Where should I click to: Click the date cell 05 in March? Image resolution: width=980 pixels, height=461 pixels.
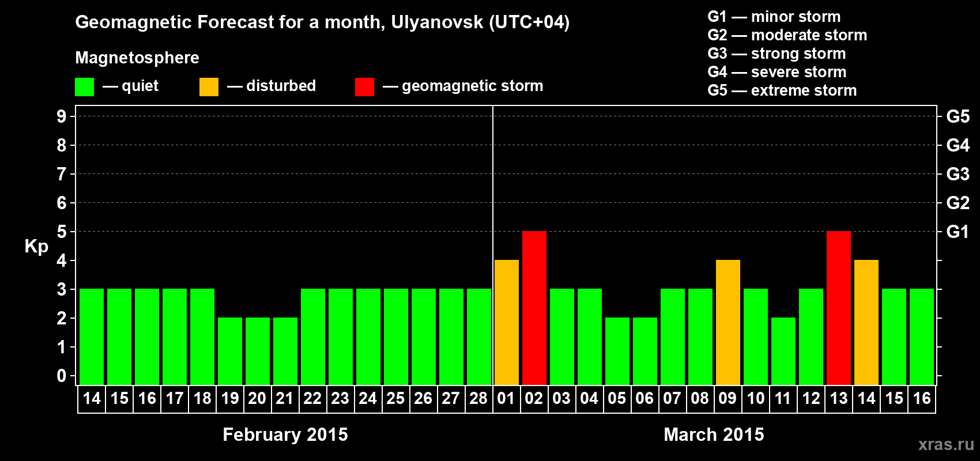(617, 399)
